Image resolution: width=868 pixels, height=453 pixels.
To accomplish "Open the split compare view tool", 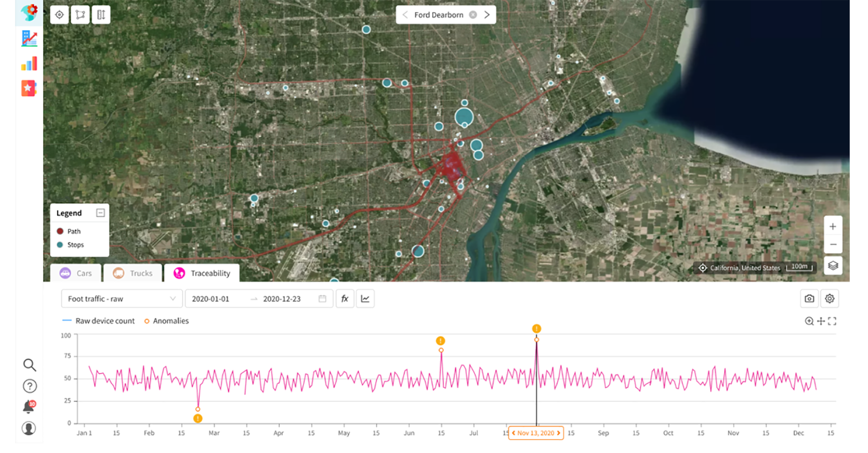I will (101, 15).
